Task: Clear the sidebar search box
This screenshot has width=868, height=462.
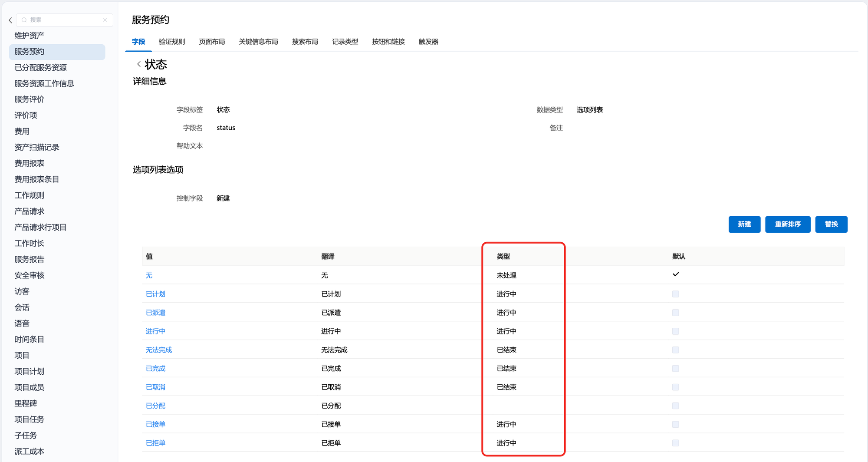Action: (105, 20)
